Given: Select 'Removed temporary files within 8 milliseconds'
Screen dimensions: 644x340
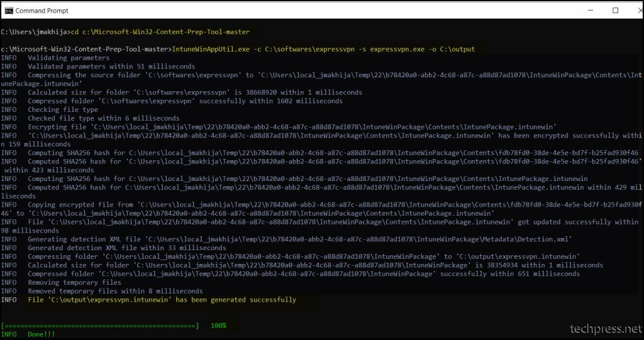Looking at the screenshot, I should pos(102,291).
